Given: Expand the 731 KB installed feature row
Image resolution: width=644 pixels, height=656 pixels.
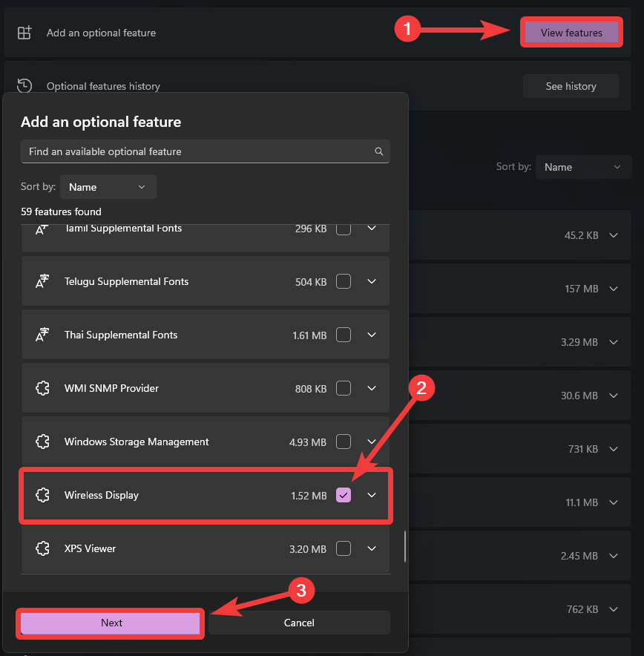Looking at the screenshot, I should pyautogui.click(x=614, y=449).
